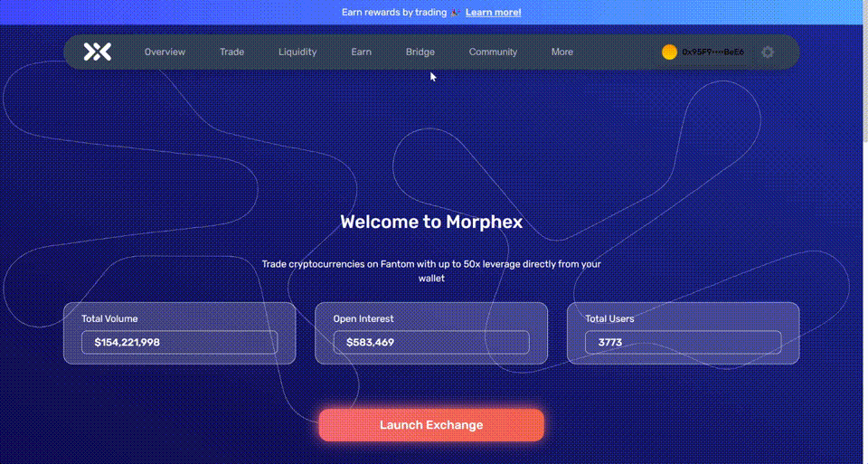Viewport: 868px width, 464px height.
Task: Click the Total Volume label
Action: coord(109,319)
